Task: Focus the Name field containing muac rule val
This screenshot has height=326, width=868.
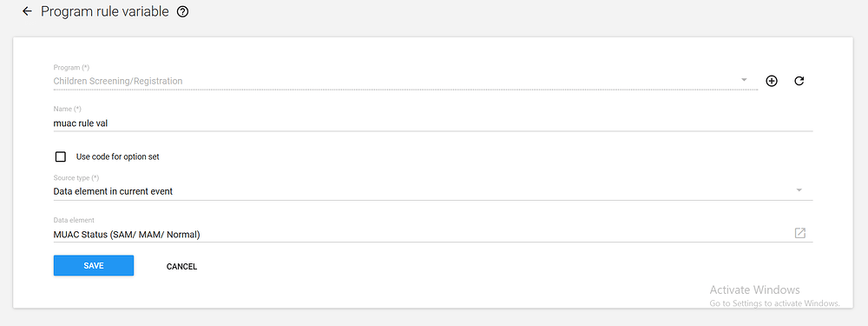Action: [x=433, y=123]
